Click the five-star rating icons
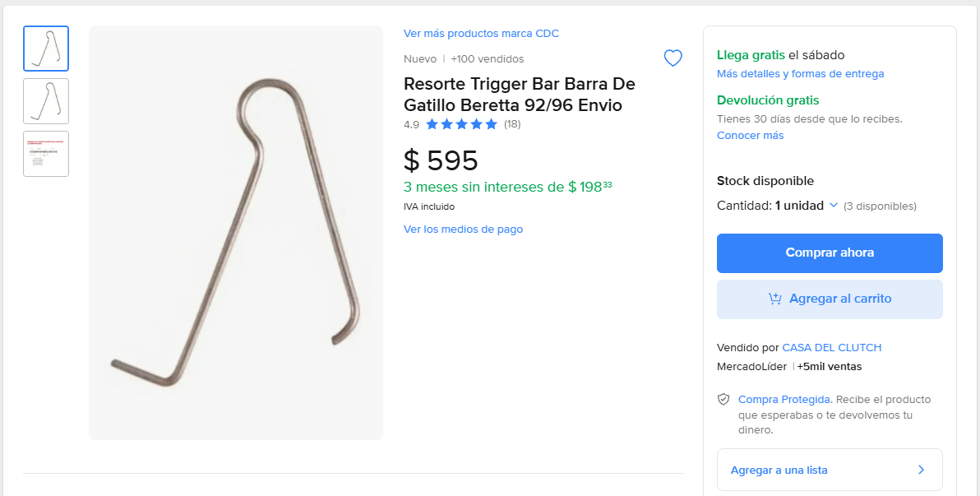Image resolution: width=980 pixels, height=496 pixels. pos(461,124)
